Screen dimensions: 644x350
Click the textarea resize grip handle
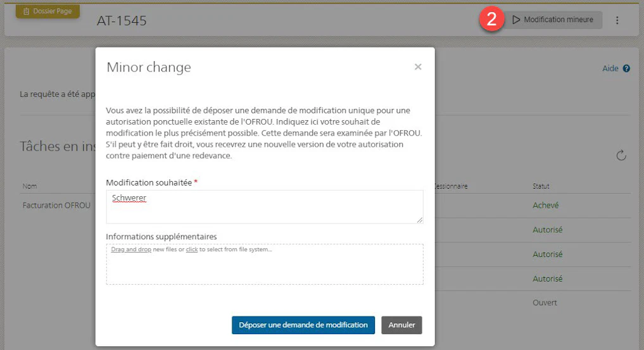(420, 220)
